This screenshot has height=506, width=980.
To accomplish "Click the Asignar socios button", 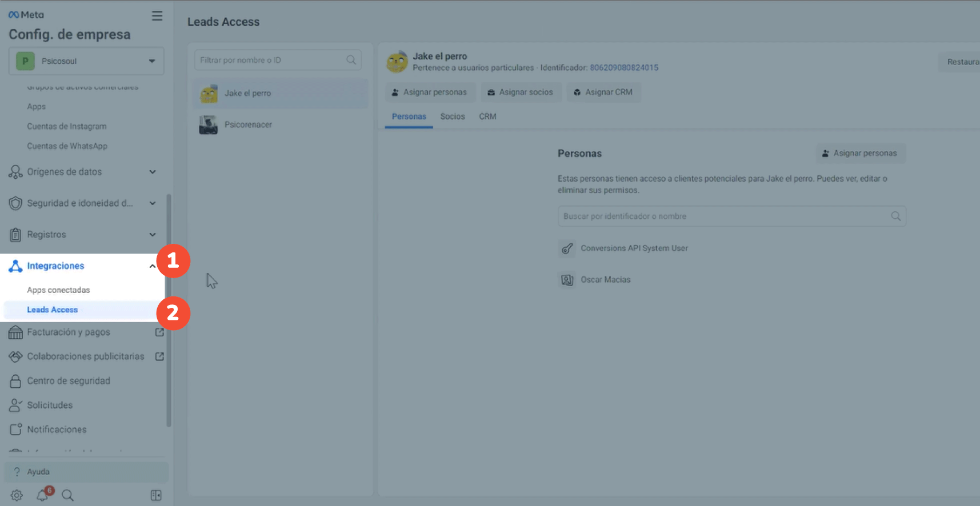I will tap(521, 93).
